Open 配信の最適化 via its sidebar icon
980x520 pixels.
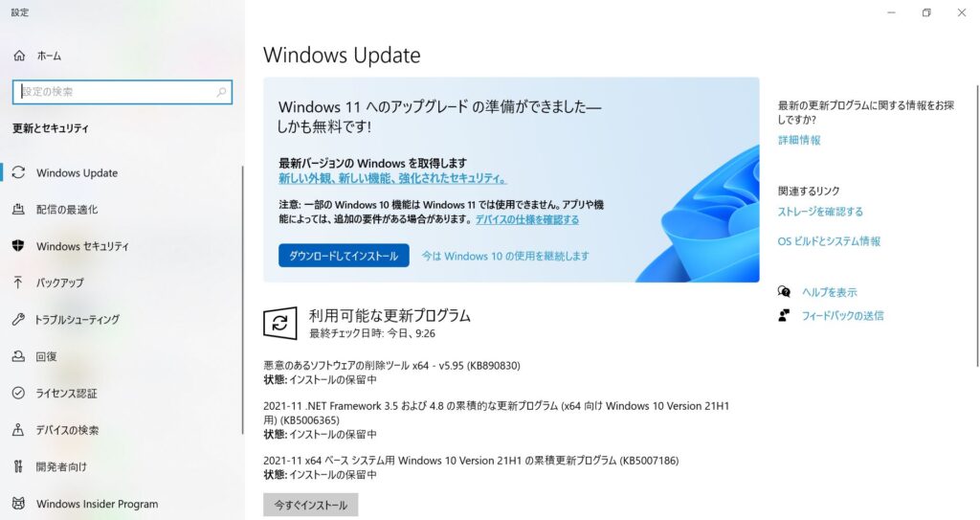[19, 209]
